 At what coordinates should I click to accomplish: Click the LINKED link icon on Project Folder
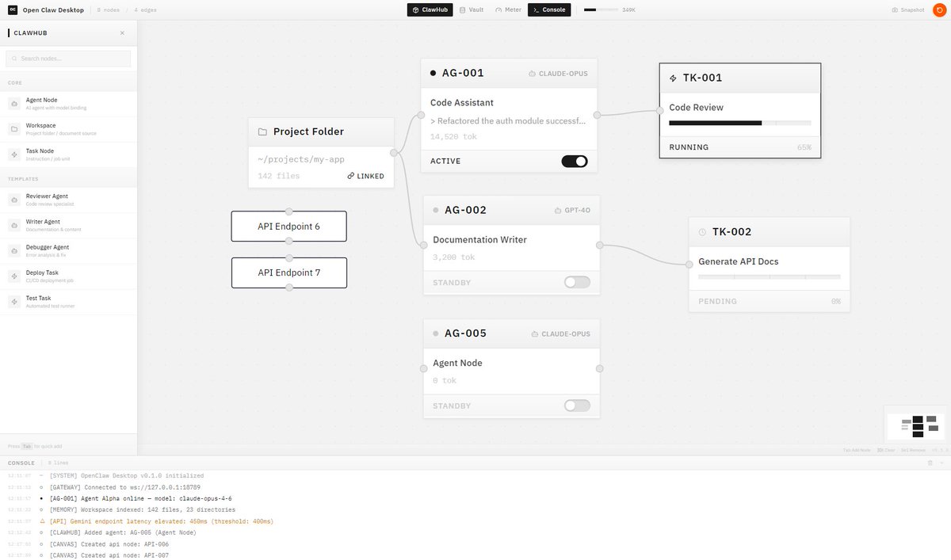351,176
